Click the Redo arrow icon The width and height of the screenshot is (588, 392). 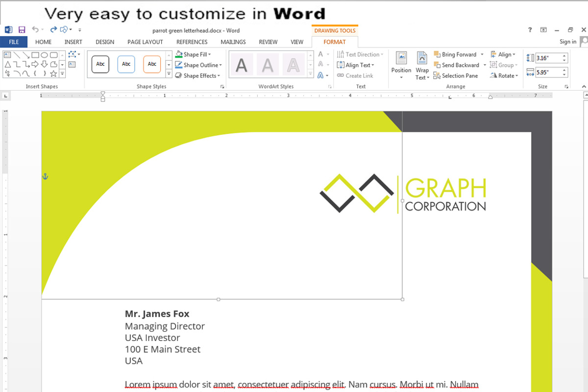coord(54,29)
